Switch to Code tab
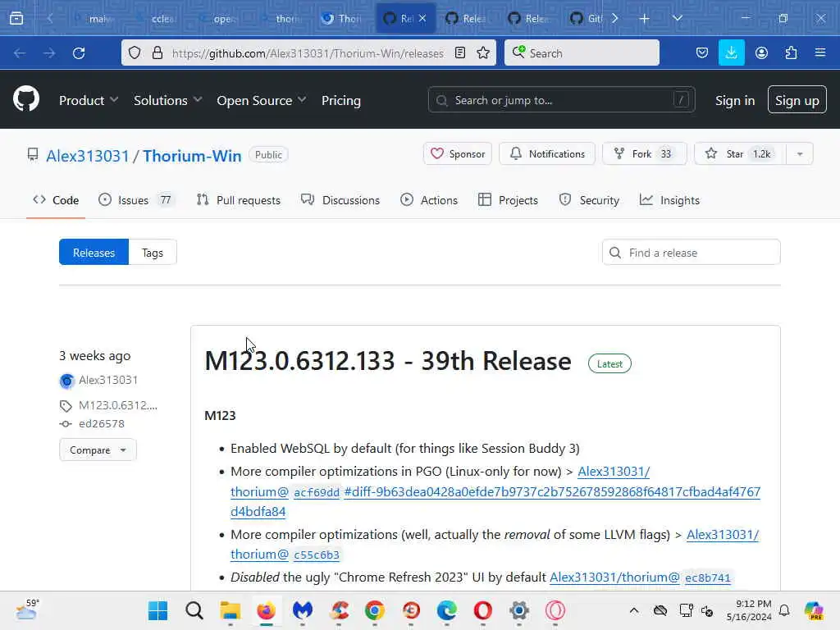The height and width of the screenshot is (630, 840). click(x=56, y=200)
